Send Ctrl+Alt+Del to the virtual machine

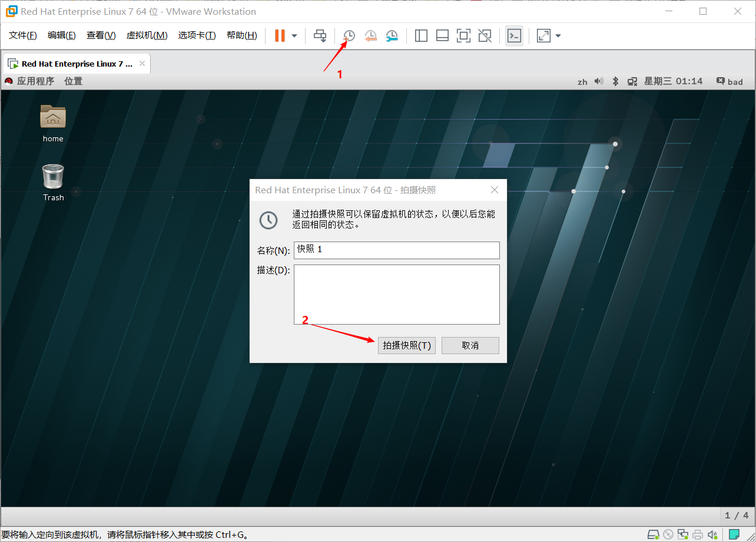point(320,36)
